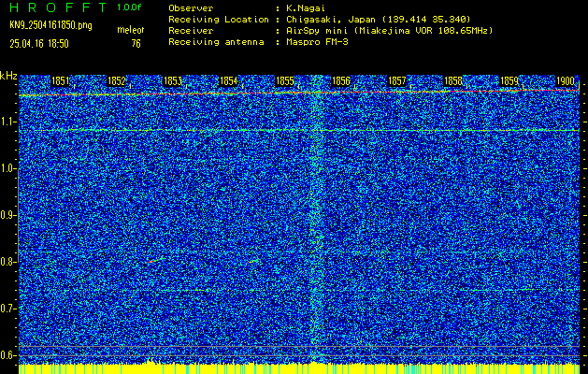Click the meteor label

click(131, 30)
